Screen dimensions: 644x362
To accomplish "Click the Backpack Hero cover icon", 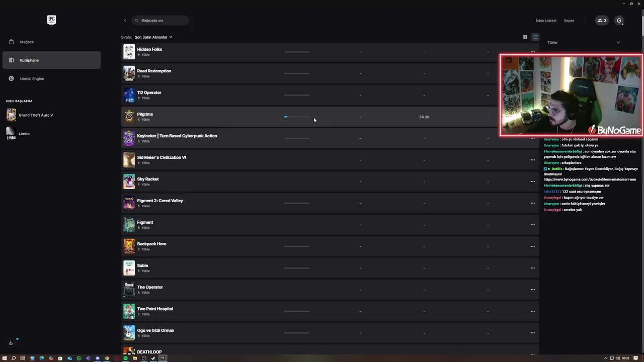I will click(129, 246).
